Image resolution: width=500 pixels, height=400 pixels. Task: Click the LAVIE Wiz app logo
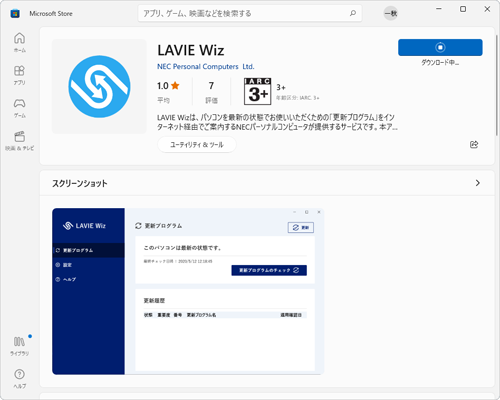click(99, 87)
